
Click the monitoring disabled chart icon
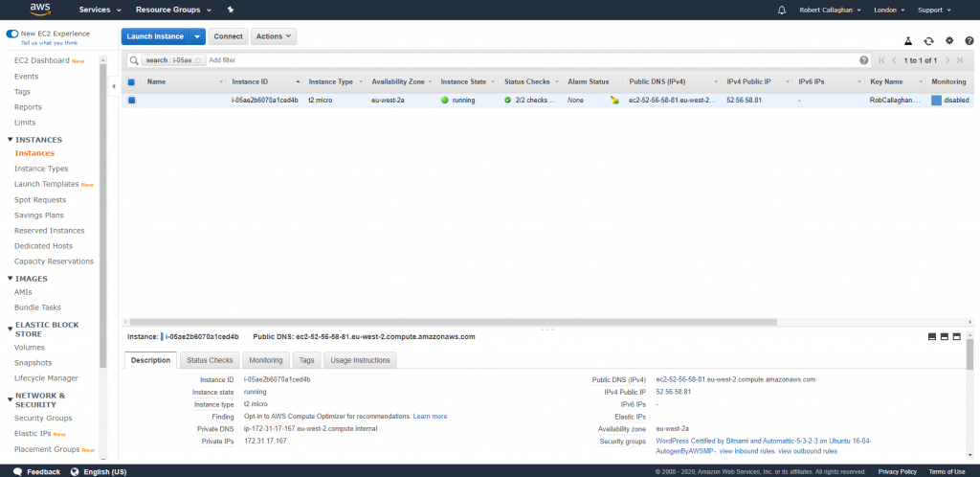936,100
